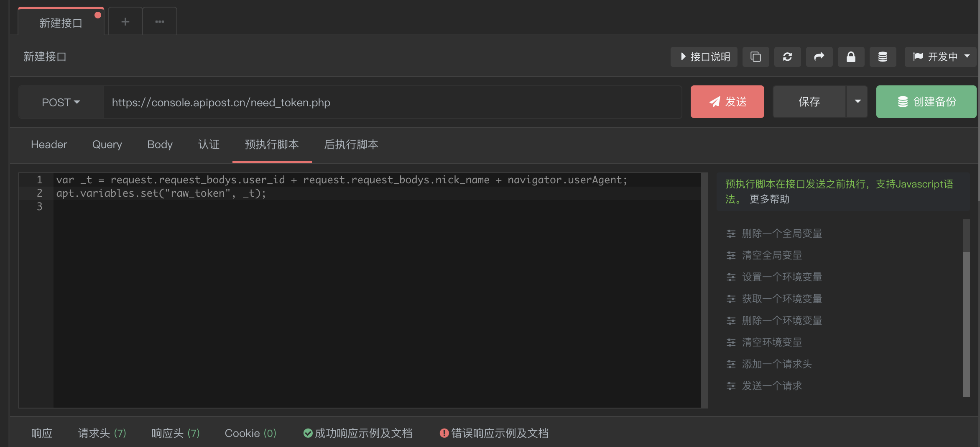The image size is (980, 447).
Task: Open the save options dropdown arrow
Action: 857,102
